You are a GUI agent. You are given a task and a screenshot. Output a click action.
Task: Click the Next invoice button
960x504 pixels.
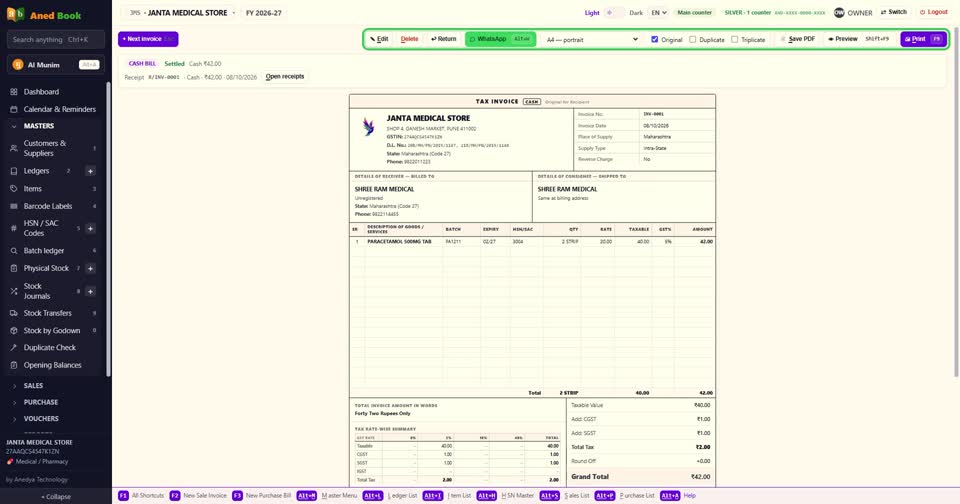click(148, 39)
